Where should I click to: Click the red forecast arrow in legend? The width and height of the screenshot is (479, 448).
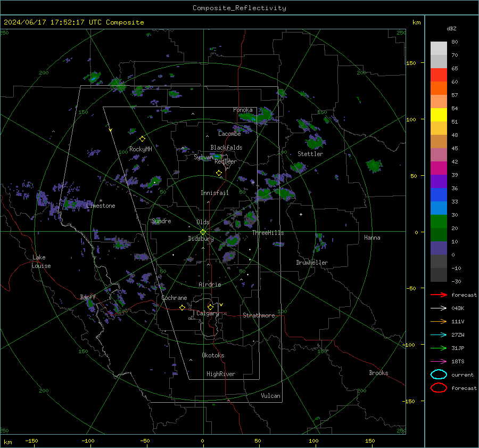pos(439,295)
